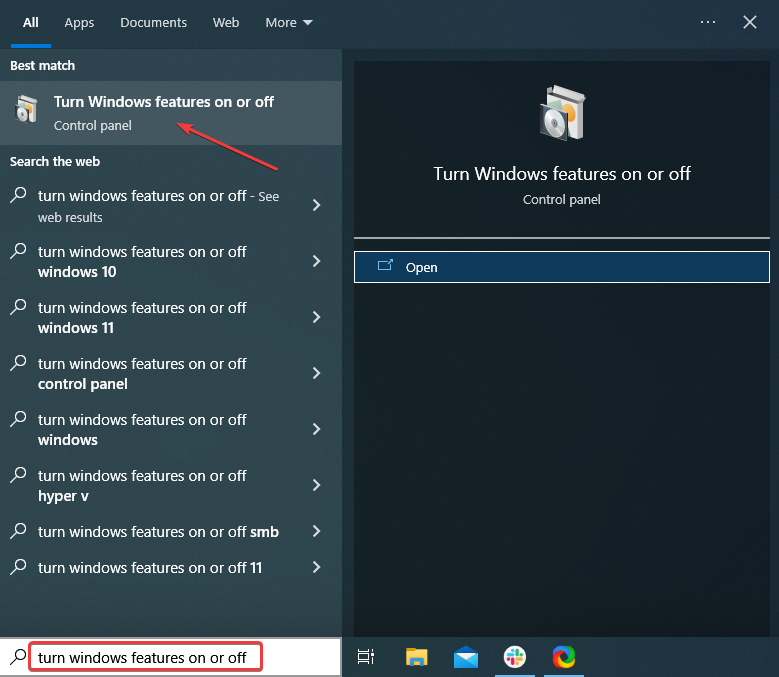779x677 pixels.
Task: Click magnifier icon beside 'windows 10' suggestion
Action: point(18,250)
